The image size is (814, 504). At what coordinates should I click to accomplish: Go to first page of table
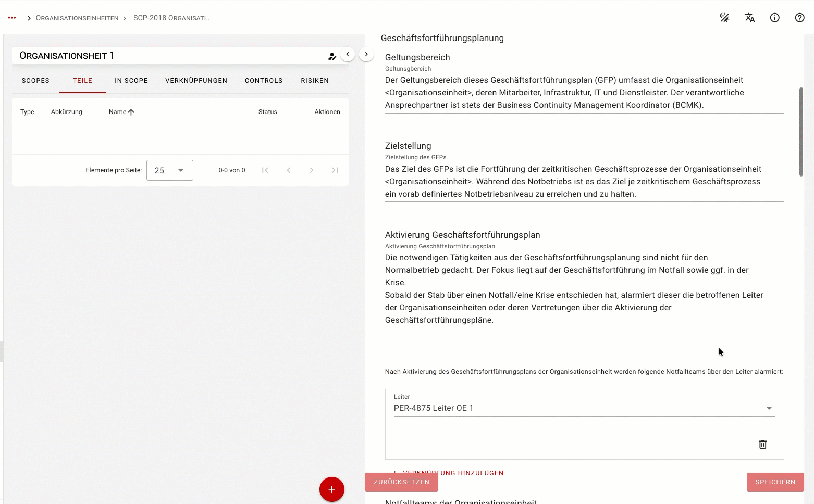(265, 170)
